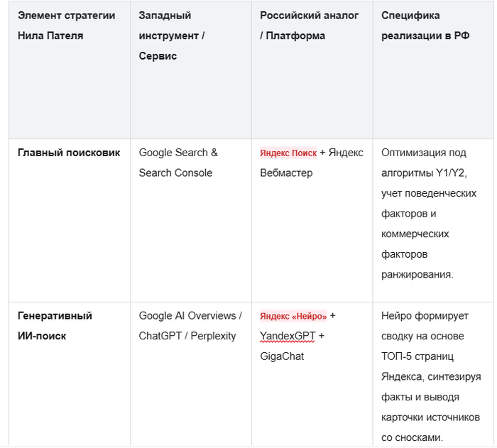Click the 'Нейро формирует' paragraph start
The height and width of the screenshot is (448, 497).
[425, 316]
